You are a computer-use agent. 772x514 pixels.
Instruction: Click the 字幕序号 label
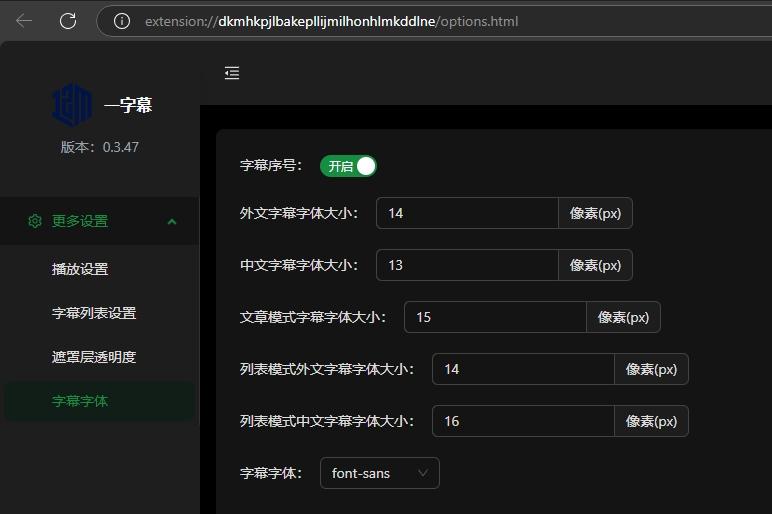point(271,165)
